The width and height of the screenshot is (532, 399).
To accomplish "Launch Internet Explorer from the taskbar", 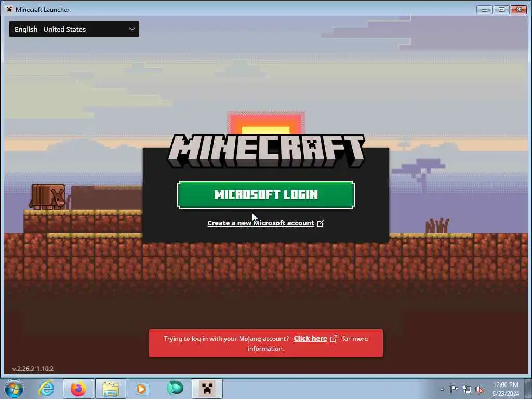I will 46,389.
